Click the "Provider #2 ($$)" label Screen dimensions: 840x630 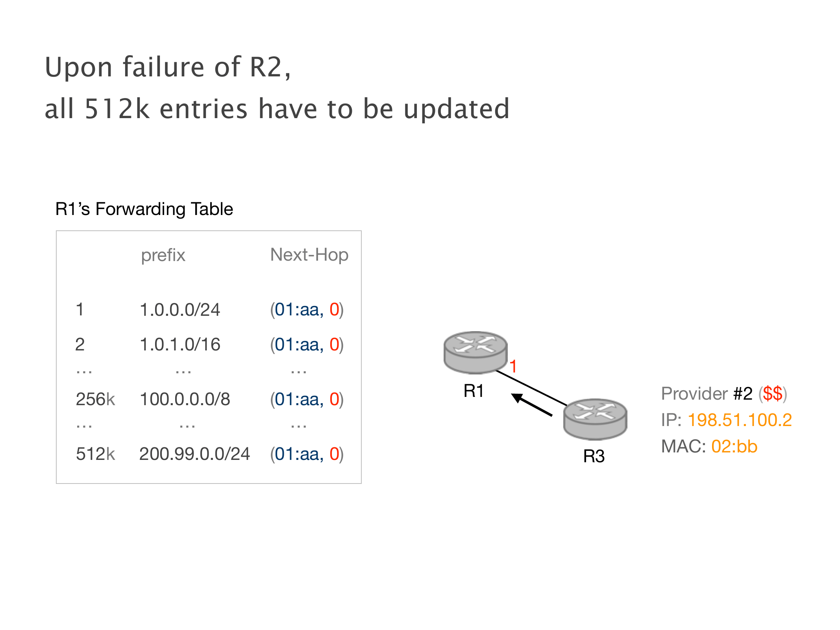[723, 394]
